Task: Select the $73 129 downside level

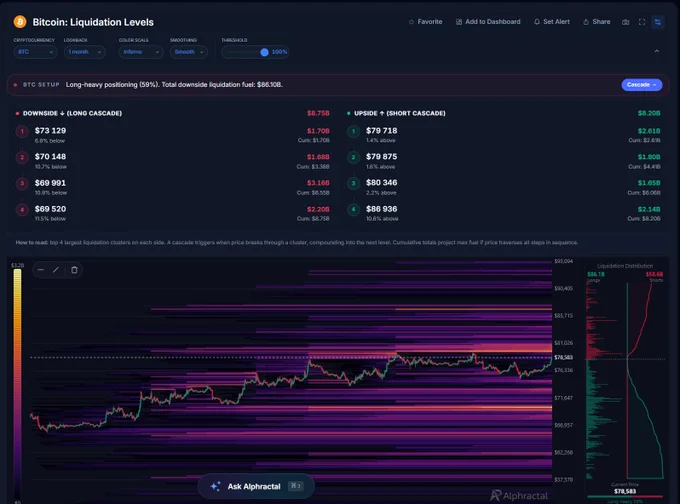Action: 50,131
